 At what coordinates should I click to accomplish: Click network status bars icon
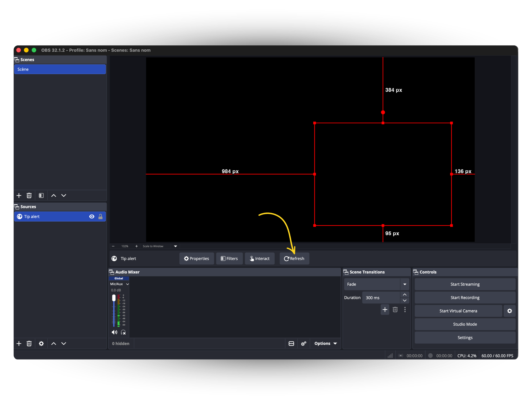pyautogui.click(x=390, y=356)
